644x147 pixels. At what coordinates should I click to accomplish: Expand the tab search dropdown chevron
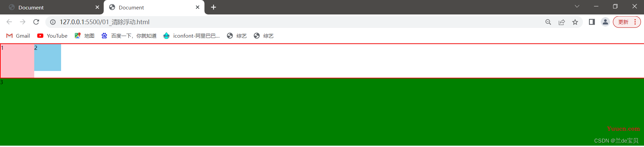[x=577, y=6]
